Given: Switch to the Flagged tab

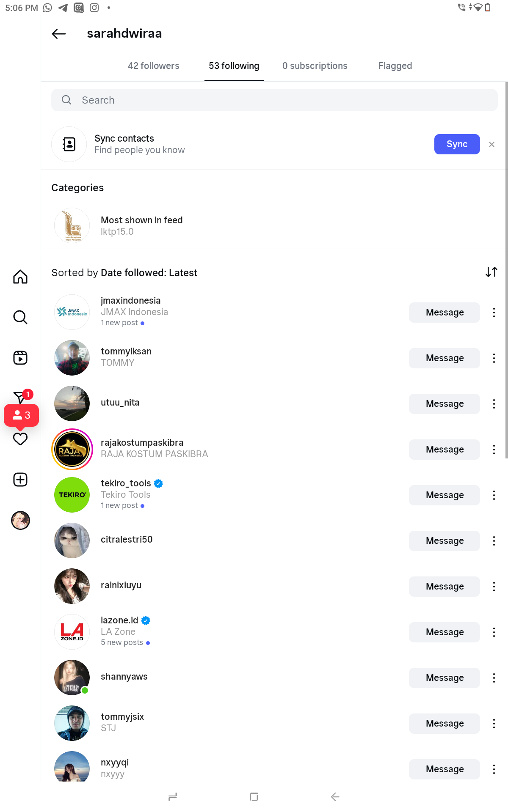Looking at the screenshot, I should click(395, 66).
